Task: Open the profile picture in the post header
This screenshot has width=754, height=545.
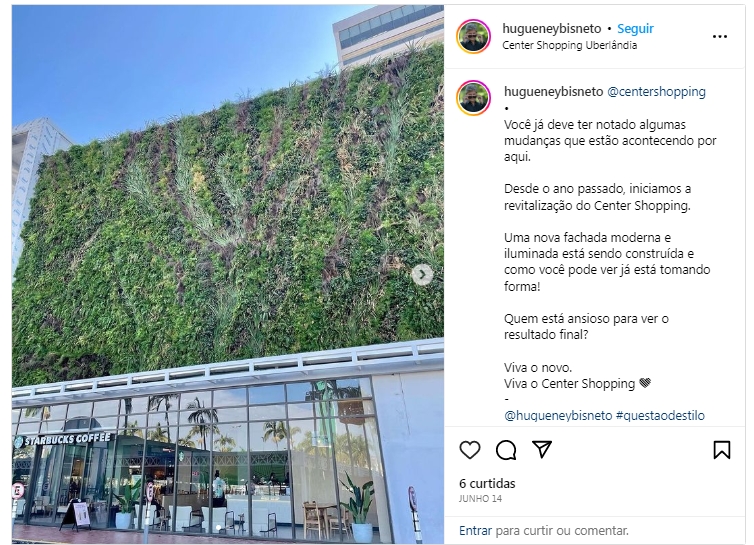Action: (x=474, y=36)
